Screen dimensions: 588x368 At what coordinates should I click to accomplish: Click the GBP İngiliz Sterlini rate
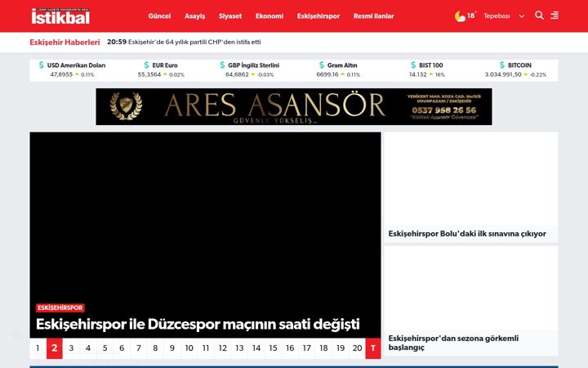(249, 70)
